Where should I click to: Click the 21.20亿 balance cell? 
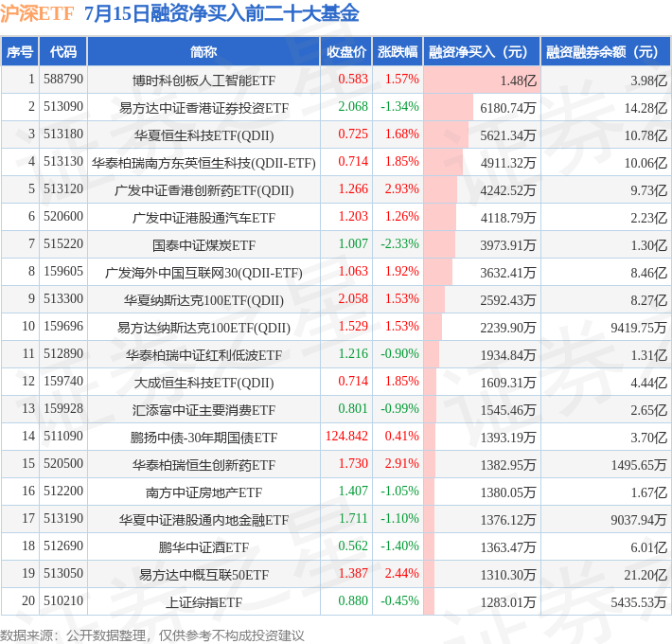(645, 574)
